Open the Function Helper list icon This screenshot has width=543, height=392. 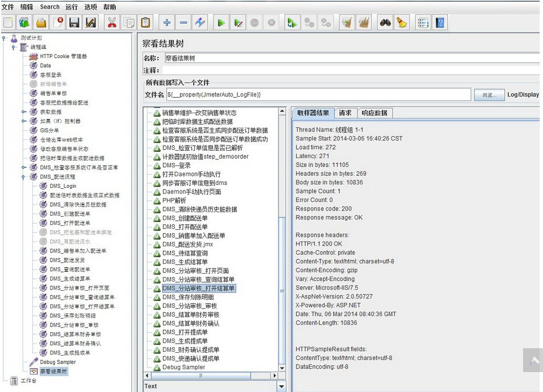(x=423, y=23)
